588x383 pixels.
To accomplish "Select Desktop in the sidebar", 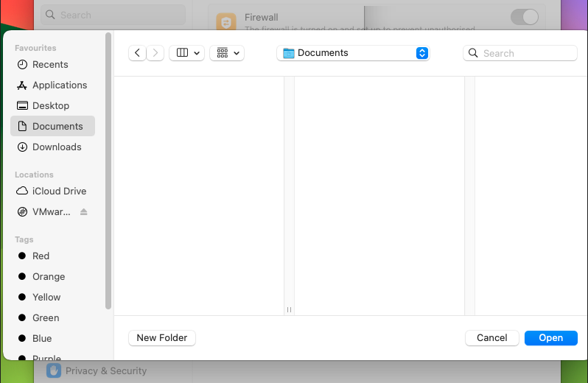I will [x=52, y=105].
